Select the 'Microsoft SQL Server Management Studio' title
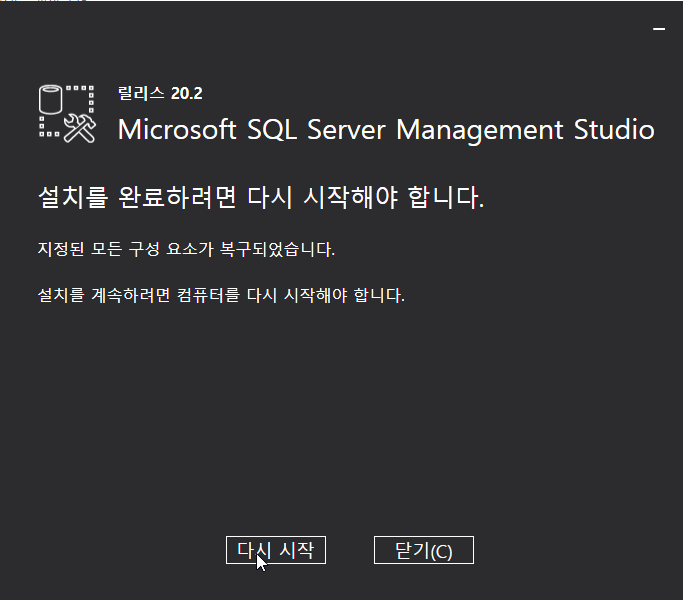Viewport: 683px width, 600px height. (x=386, y=130)
